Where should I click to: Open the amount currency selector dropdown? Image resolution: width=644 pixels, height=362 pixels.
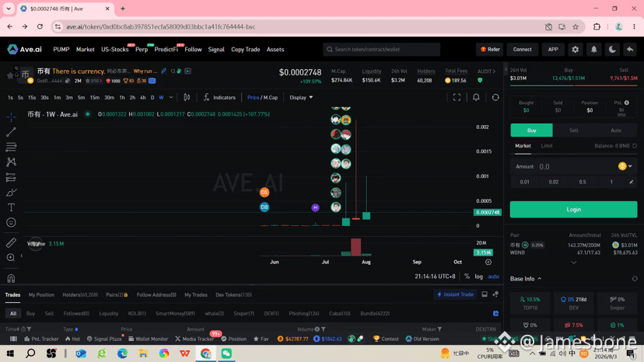(625, 166)
